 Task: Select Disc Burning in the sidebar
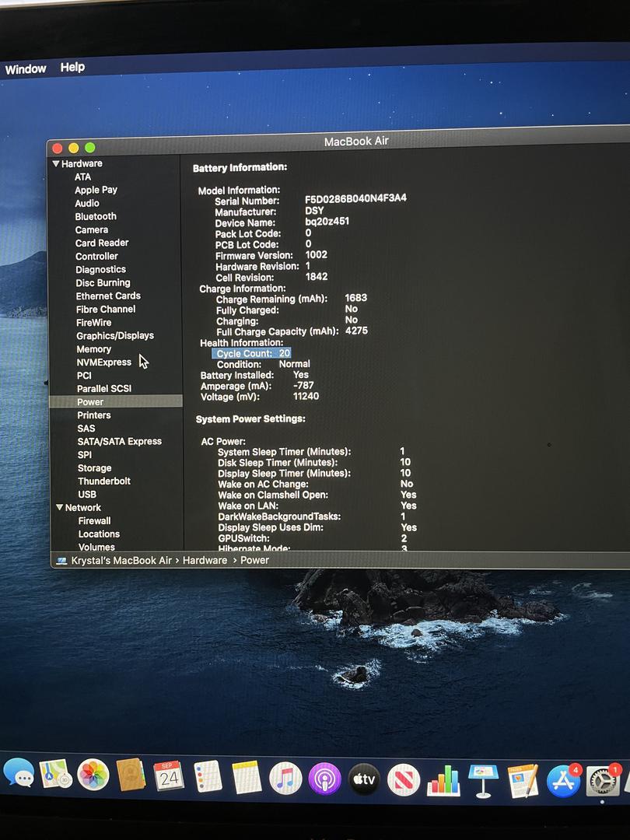coord(103,283)
